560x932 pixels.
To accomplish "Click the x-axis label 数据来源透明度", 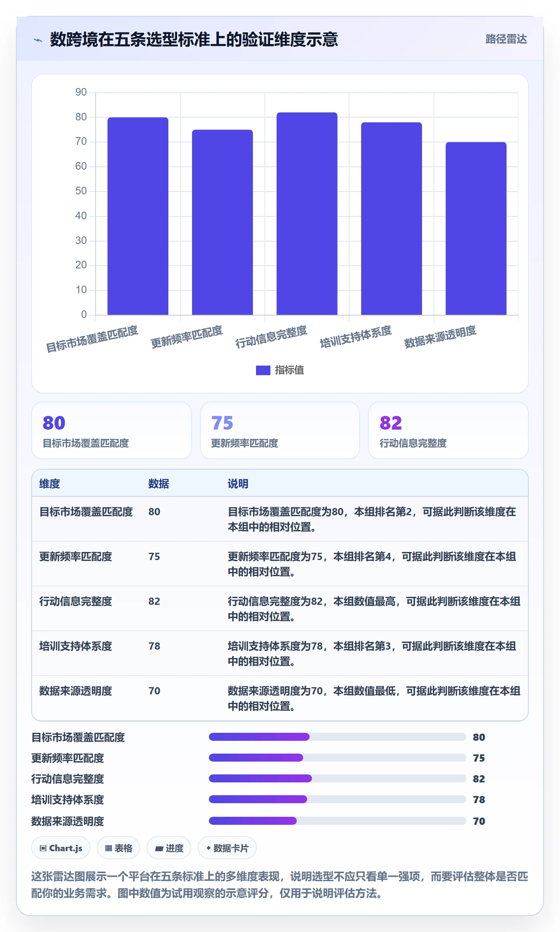I will [x=440, y=336].
